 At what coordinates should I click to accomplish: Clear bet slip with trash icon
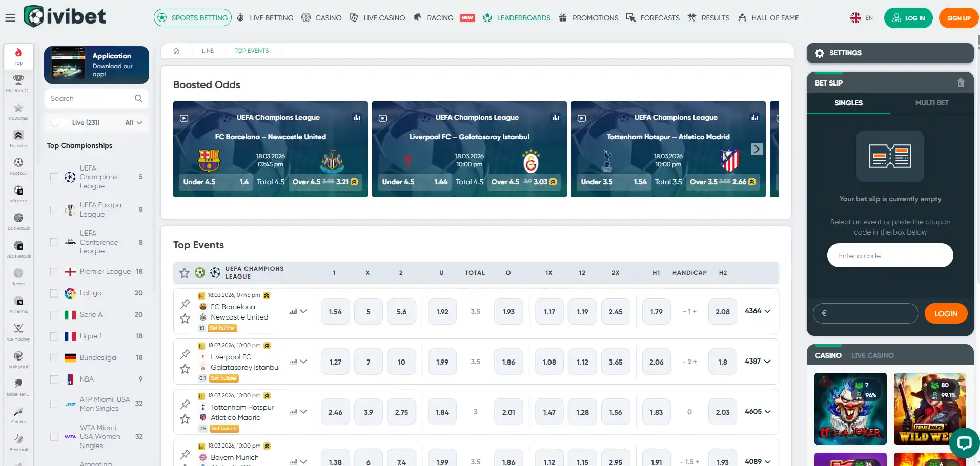(961, 82)
